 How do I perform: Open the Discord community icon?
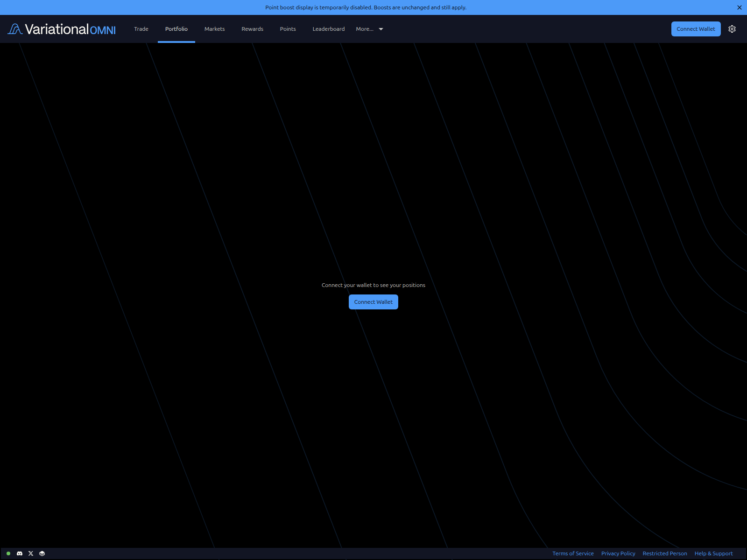[19, 553]
